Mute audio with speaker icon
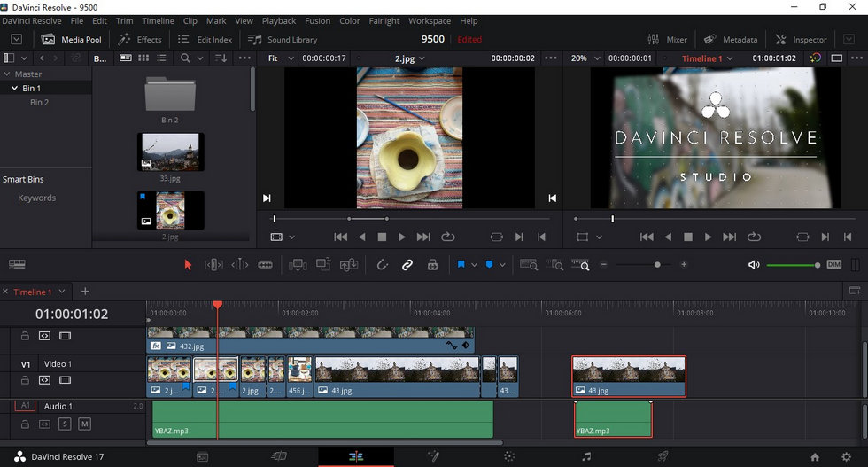 [754, 265]
